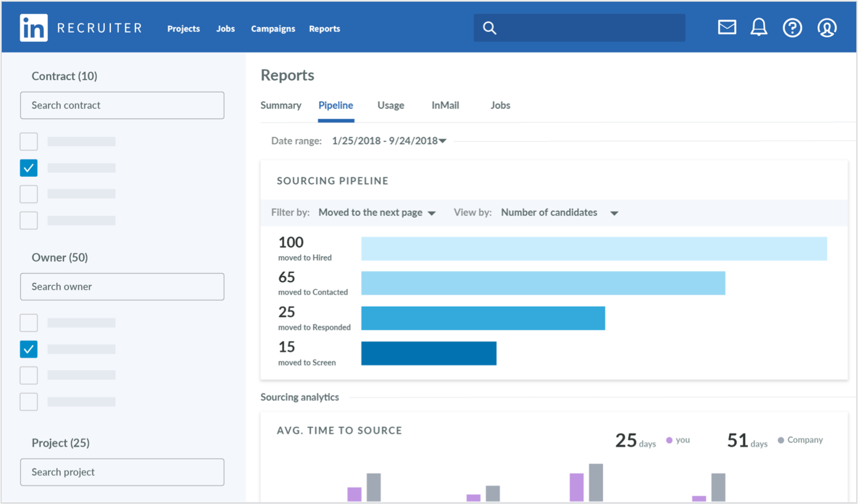858x504 pixels.
Task: Click the help question mark icon
Action: coord(793,27)
